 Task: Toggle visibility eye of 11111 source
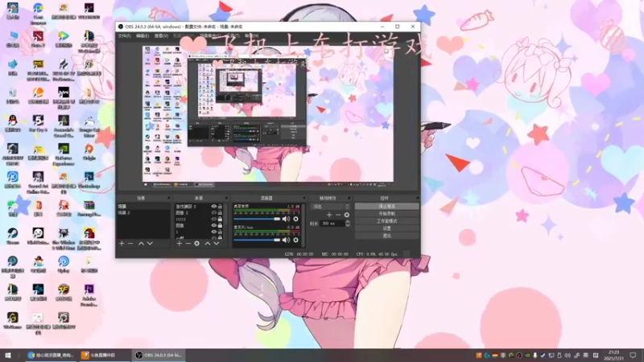click(213, 219)
